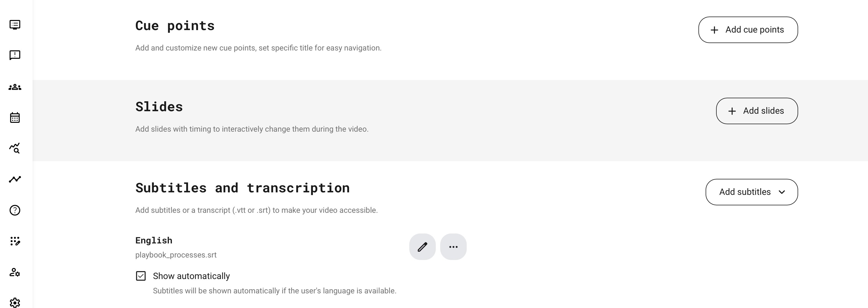Expand the Add subtitles dropdown
Image resolution: width=868 pixels, height=308 pixels.
(751, 192)
